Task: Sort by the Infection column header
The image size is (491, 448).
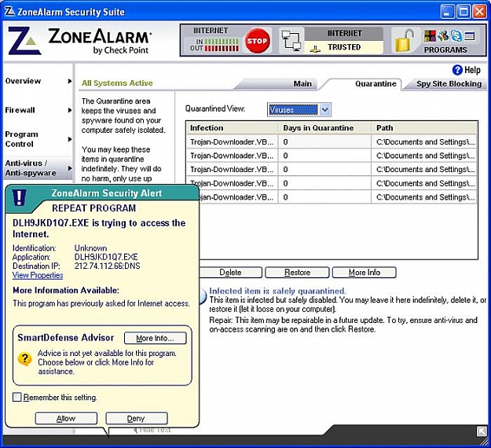Action: (x=232, y=128)
